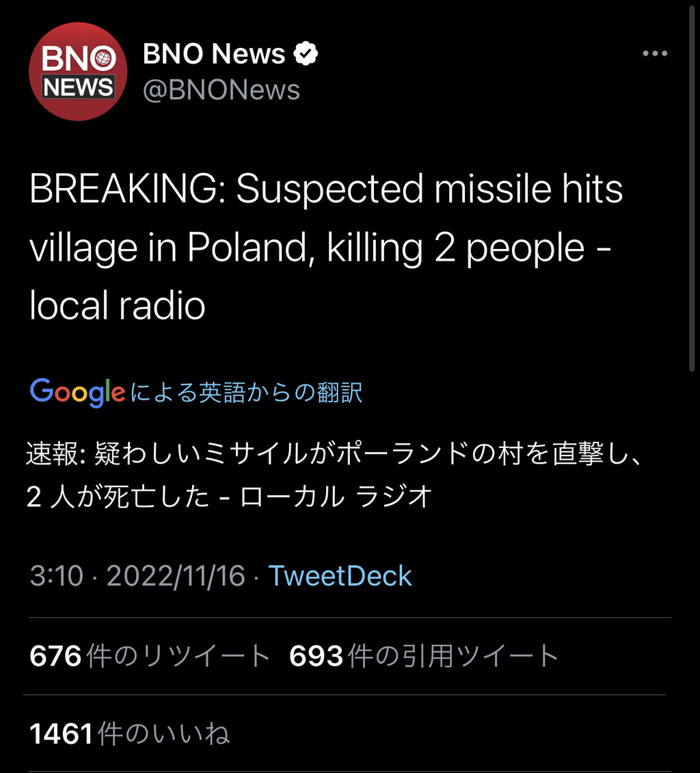
Task: Click the による英語からの翻訳 translation link
Action: click(246, 392)
